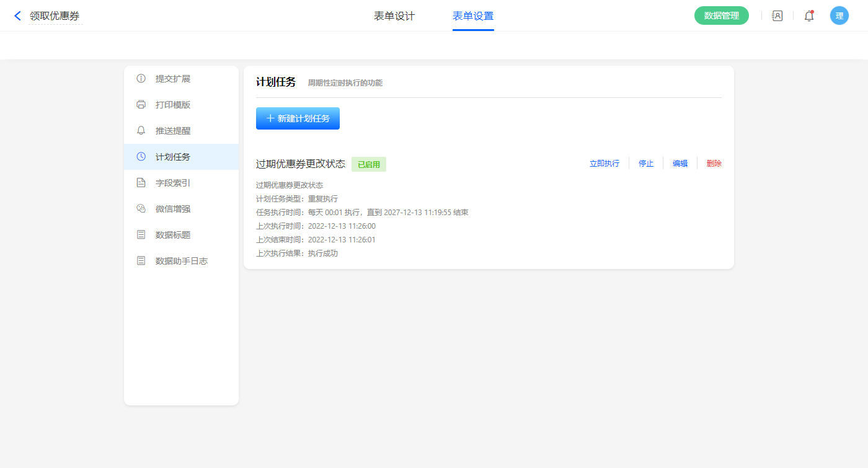868x468 pixels.
Task: Delete the task using 删除 link
Action: pos(714,164)
